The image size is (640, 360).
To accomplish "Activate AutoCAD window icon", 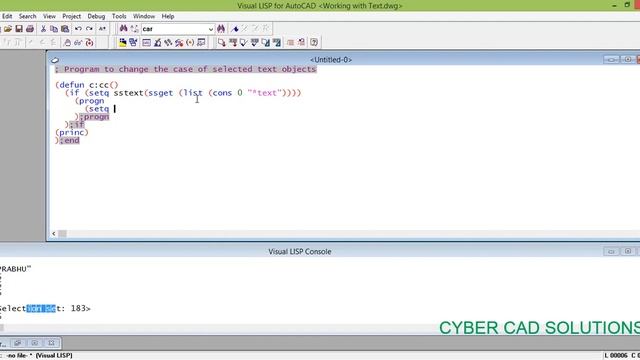I will [122, 42].
